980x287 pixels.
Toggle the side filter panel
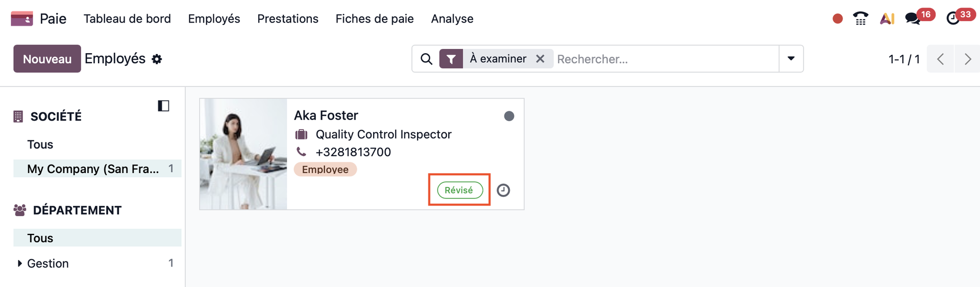(x=163, y=106)
